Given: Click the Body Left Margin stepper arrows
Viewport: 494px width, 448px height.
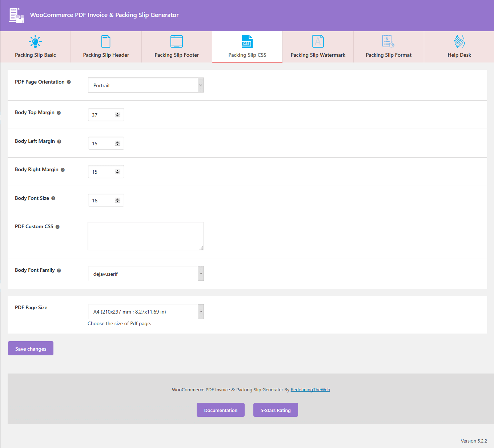Looking at the screenshot, I should (x=117, y=143).
